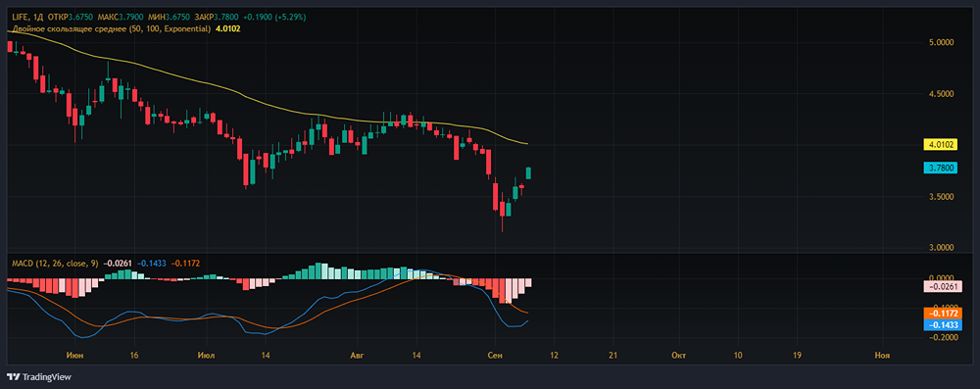Select the MACD (12, 26, close, 9) legend

pos(54,264)
